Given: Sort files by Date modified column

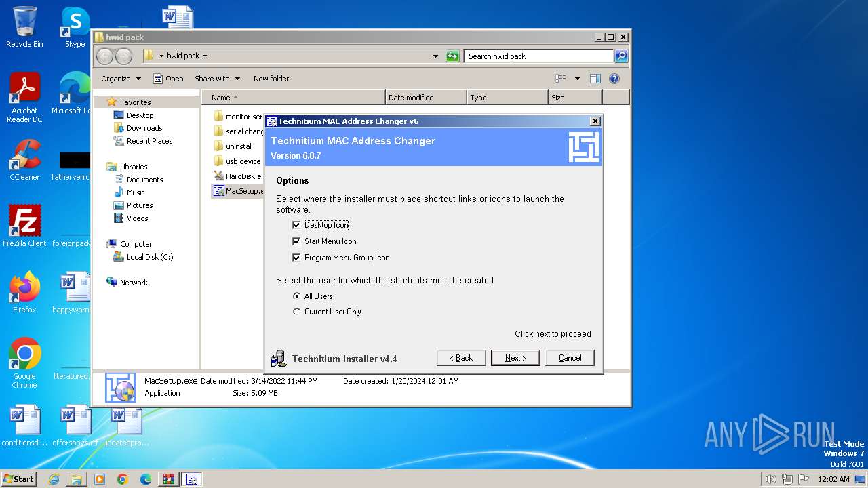Looking at the screenshot, I should (x=426, y=98).
